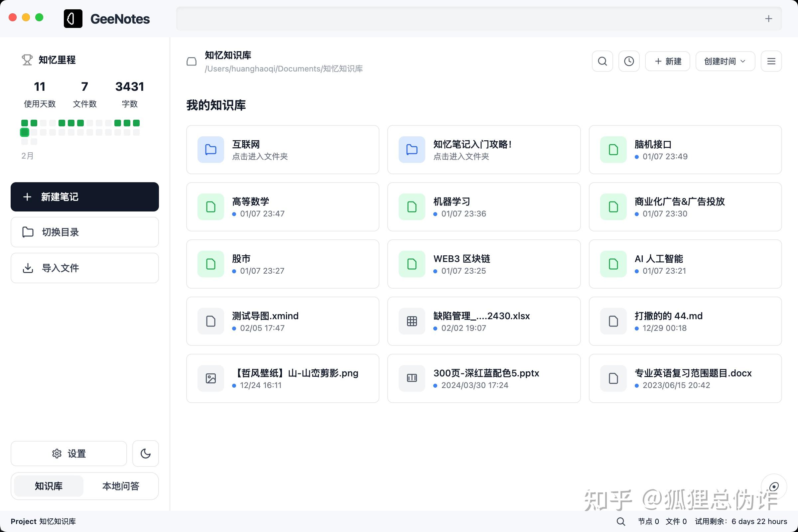Open 设置 settings
Image resolution: width=798 pixels, height=532 pixels.
tap(69, 454)
